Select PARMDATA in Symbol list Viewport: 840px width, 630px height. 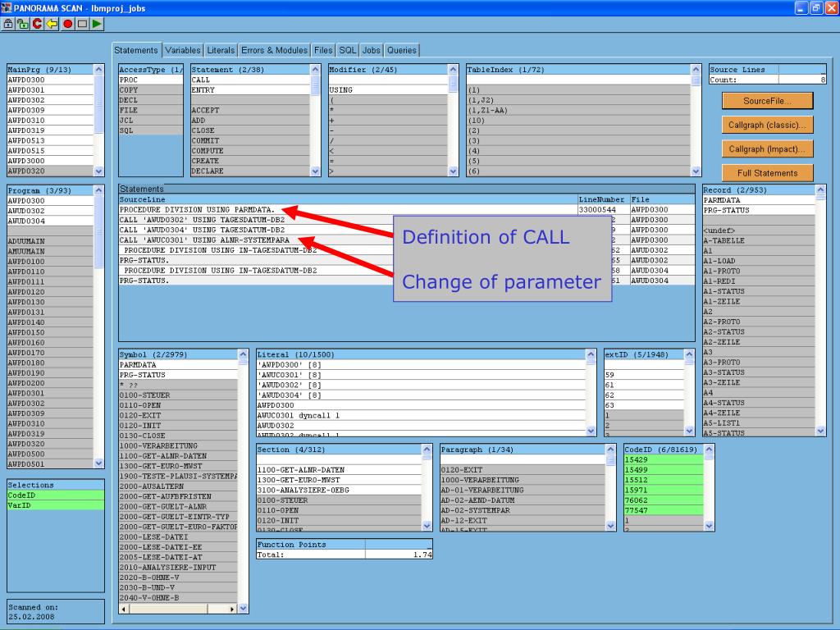tap(178, 365)
